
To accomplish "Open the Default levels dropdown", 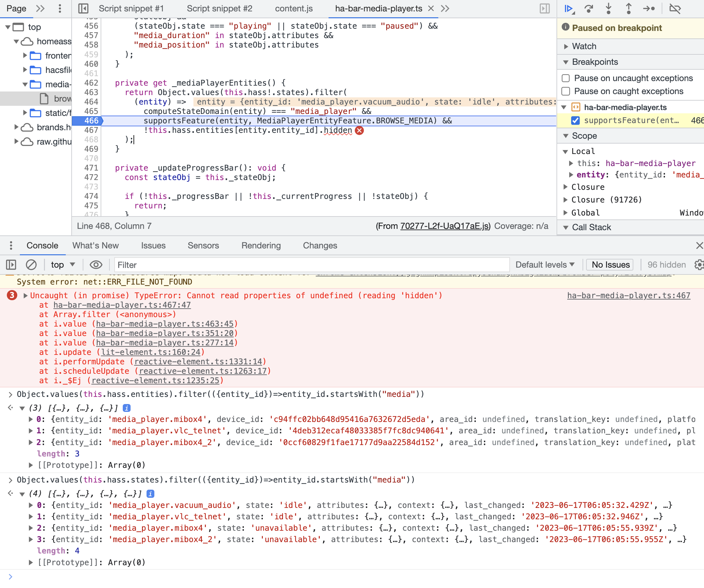I will (x=545, y=264).
